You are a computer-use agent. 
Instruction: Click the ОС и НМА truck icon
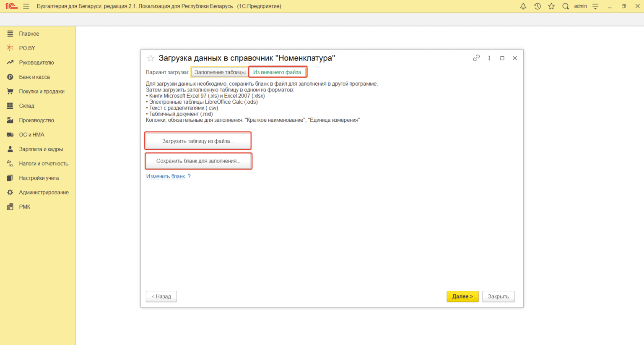10,135
